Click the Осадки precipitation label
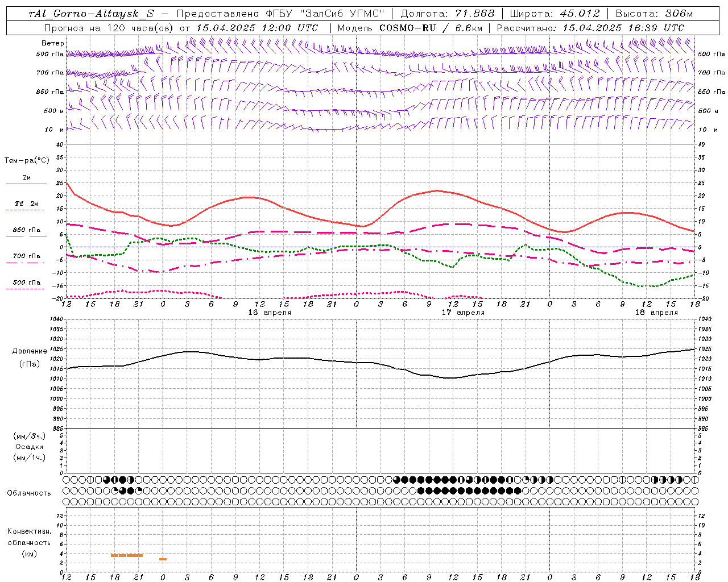The image size is (728, 582). (30, 447)
